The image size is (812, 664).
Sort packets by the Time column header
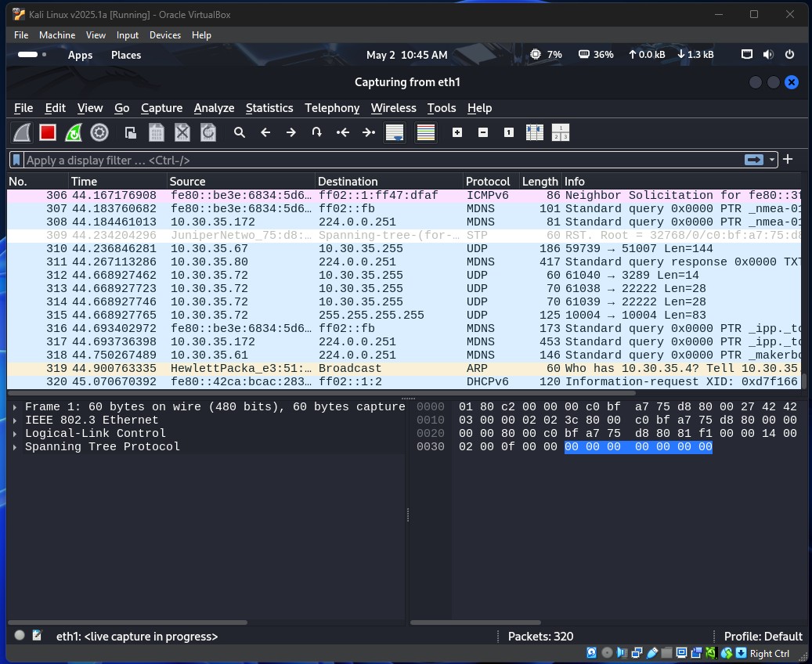point(117,182)
